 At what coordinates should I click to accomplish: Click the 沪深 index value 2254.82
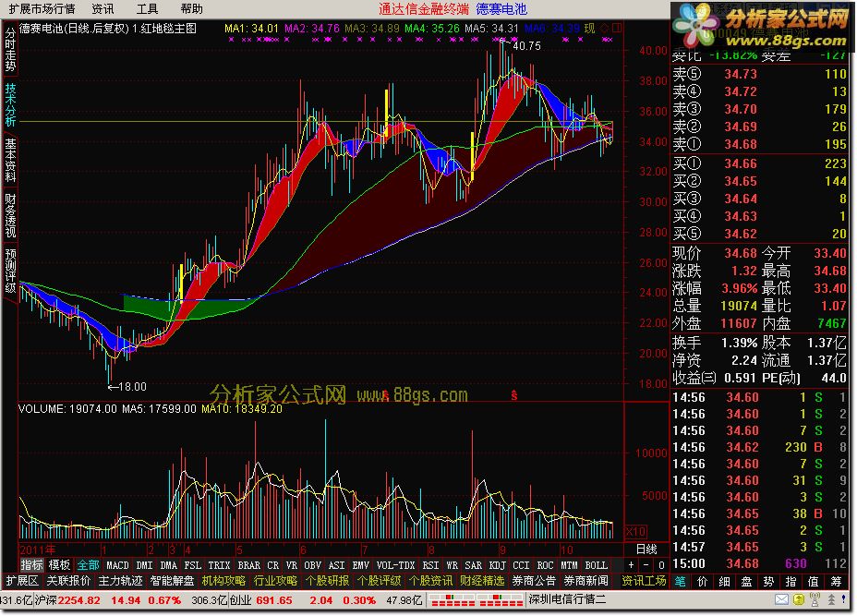78,600
